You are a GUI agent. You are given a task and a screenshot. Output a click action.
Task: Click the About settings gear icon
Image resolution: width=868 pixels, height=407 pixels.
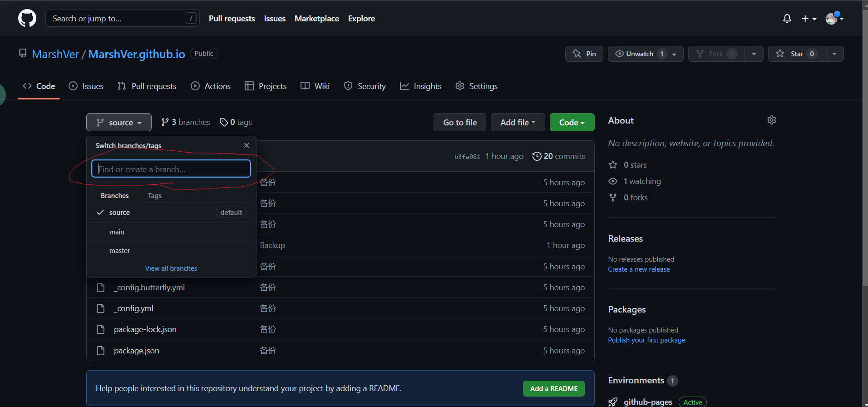pyautogui.click(x=772, y=120)
